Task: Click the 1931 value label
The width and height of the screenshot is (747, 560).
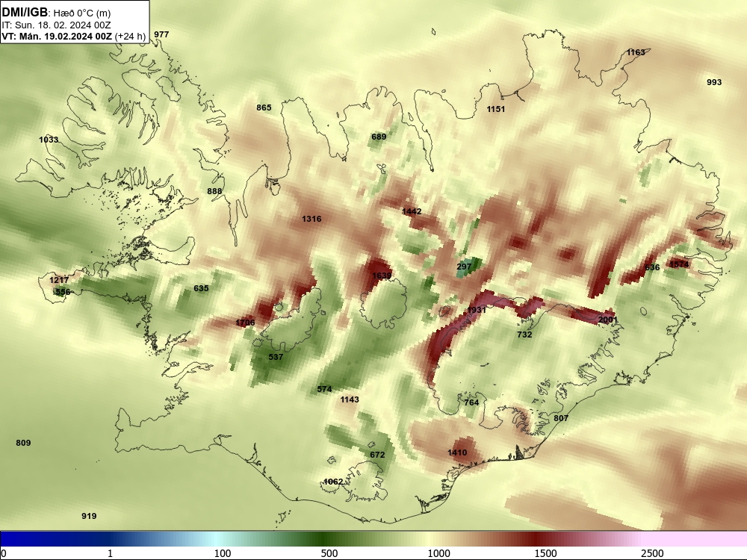Action: point(477,310)
